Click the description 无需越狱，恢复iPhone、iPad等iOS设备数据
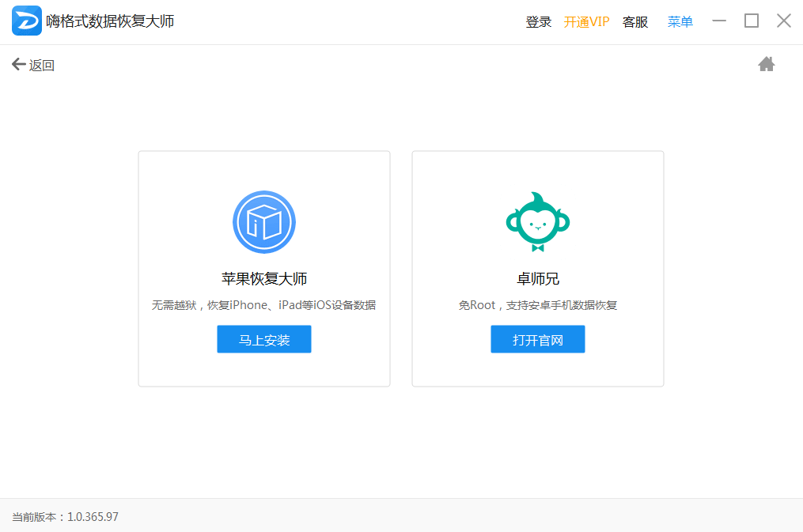This screenshot has height=532, width=803. click(x=263, y=305)
